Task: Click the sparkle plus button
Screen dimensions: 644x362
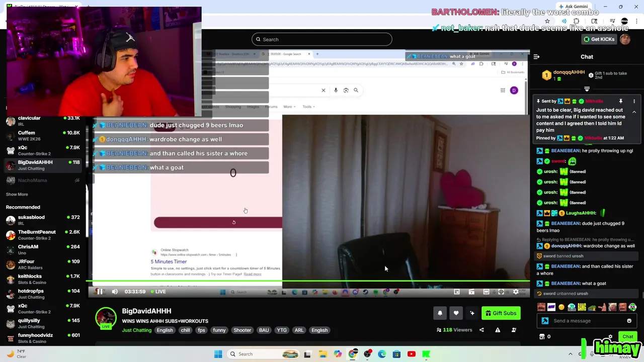Action: tap(472, 313)
